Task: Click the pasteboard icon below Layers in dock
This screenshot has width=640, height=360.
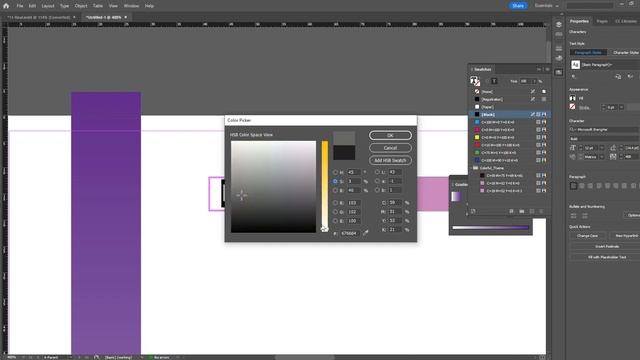Action: [559, 34]
